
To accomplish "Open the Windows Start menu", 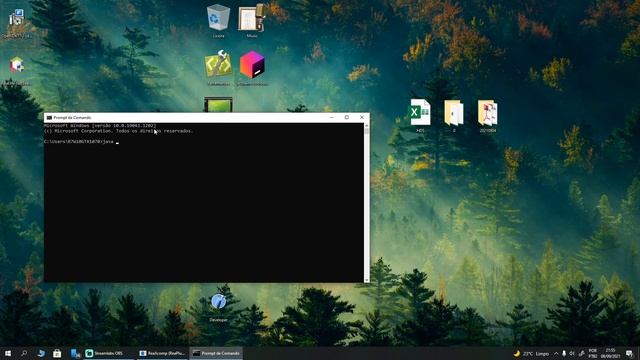I will click(x=8, y=353).
